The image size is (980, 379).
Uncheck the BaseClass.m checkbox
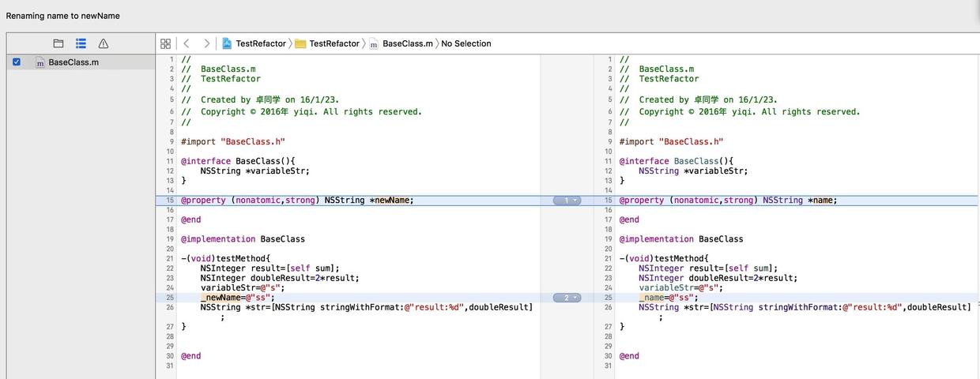coord(17,62)
